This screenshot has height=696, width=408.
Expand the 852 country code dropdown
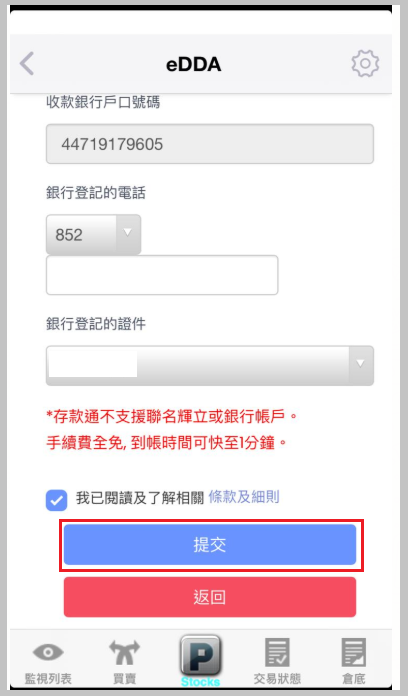[93, 234]
